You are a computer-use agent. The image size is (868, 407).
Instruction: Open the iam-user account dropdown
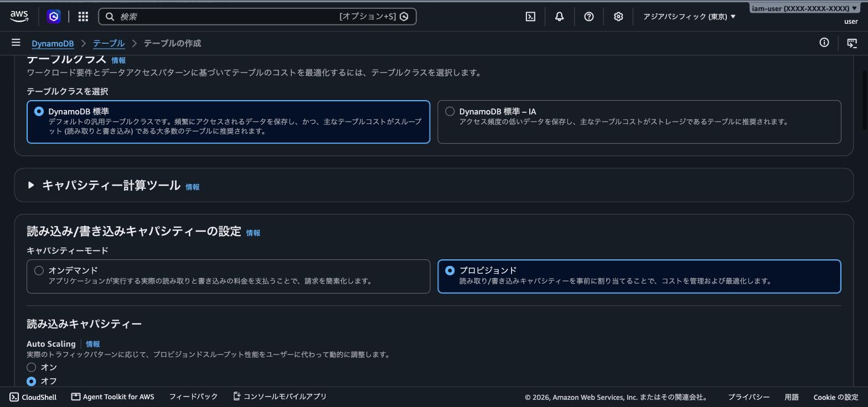click(x=804, y=8)
